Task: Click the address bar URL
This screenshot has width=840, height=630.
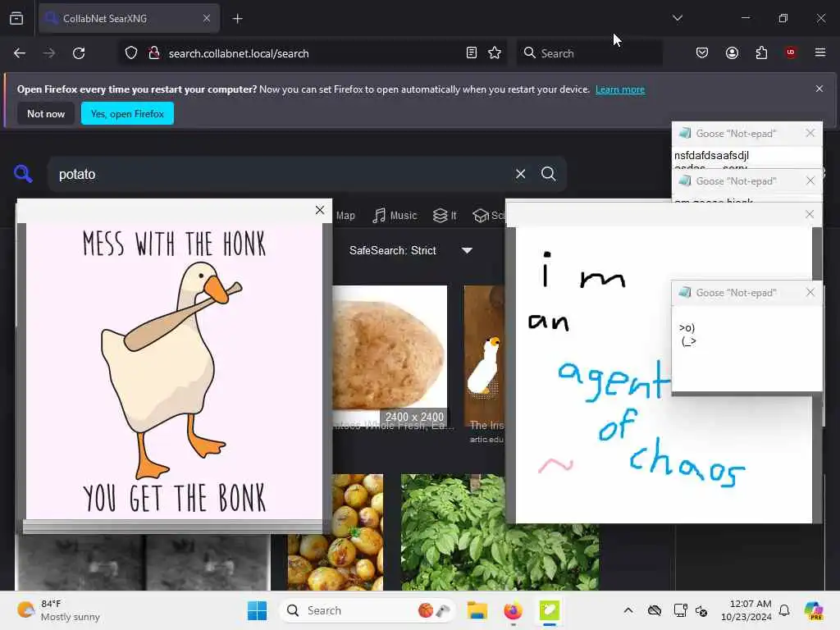Action: tap(239, 53)
